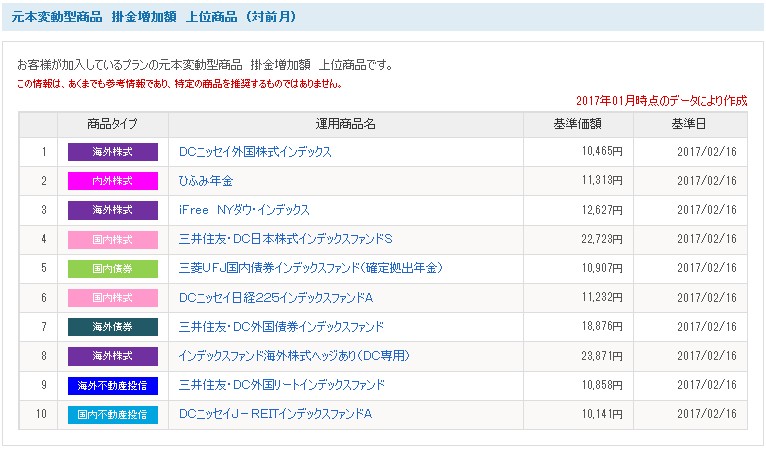Click the 運用商品名 column header
Viewport: 766px width, 449px height.
[x=345, y=124]
